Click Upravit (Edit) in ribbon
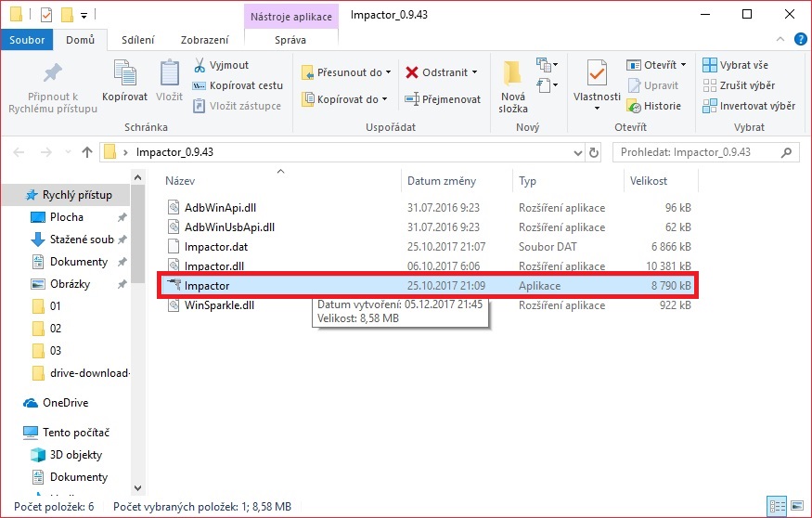The height and width of the screenshot is (518, 812). pos(652,85)
